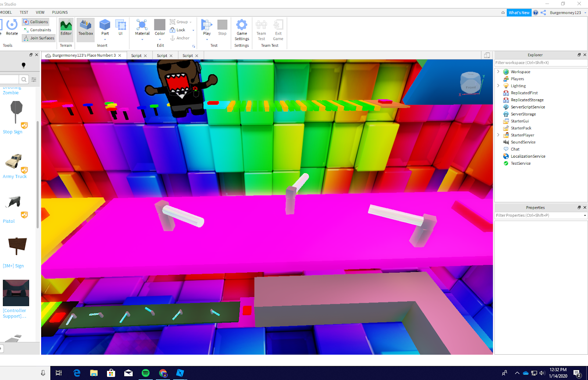Toggle the Toolbox panel
Screen dimensions: 588x380
point(86,28)
